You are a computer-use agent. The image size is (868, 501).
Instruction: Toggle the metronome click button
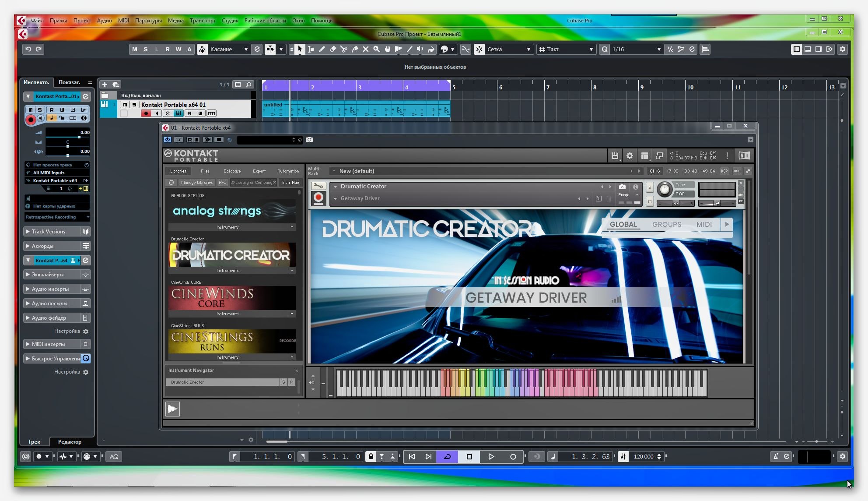pyautogui.click(x=776, y=456)
